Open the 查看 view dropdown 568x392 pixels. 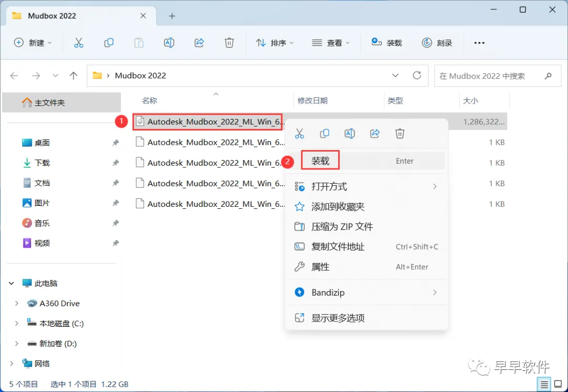[x=331, y=43]
